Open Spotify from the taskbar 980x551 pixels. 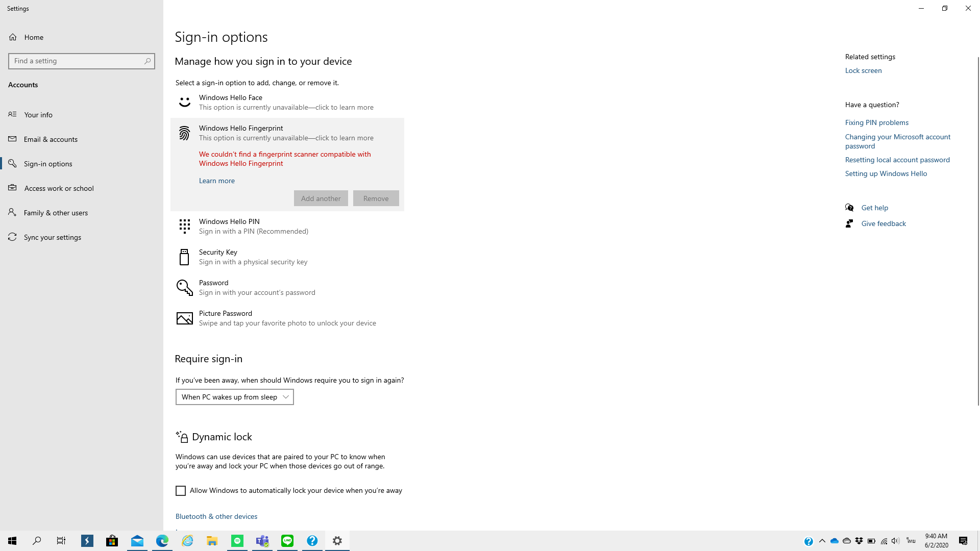(x=237, y=541)
